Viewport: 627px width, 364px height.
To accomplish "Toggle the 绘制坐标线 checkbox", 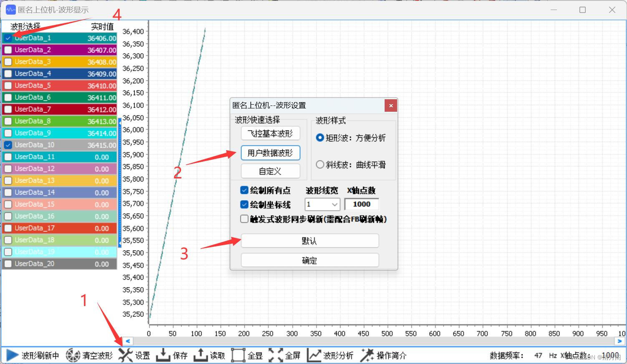I will 244,205.
